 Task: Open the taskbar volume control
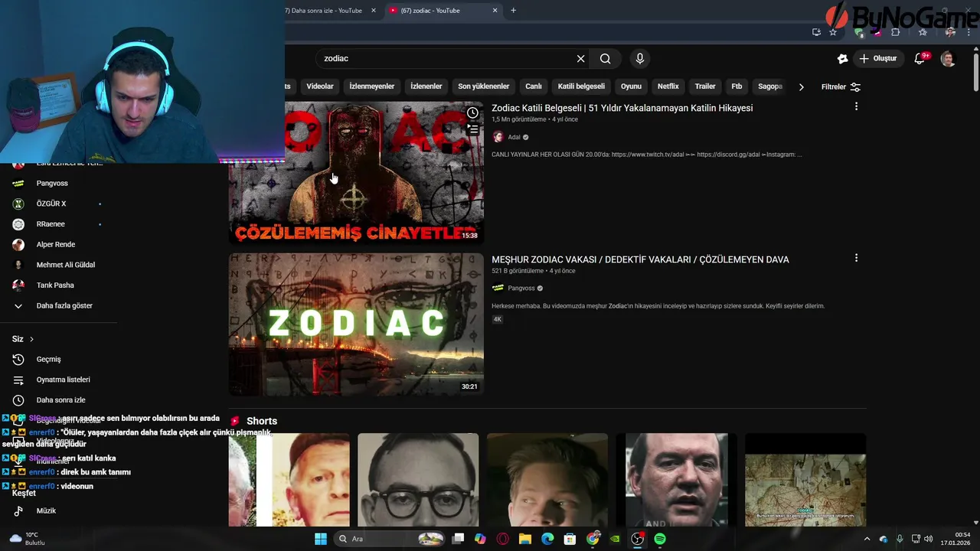pos(928,539)
